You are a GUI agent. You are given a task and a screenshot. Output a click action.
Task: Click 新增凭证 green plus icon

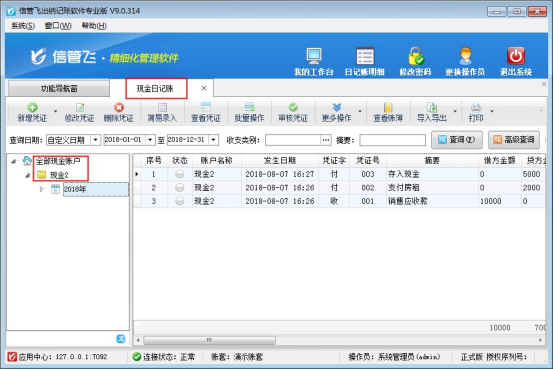33,107
